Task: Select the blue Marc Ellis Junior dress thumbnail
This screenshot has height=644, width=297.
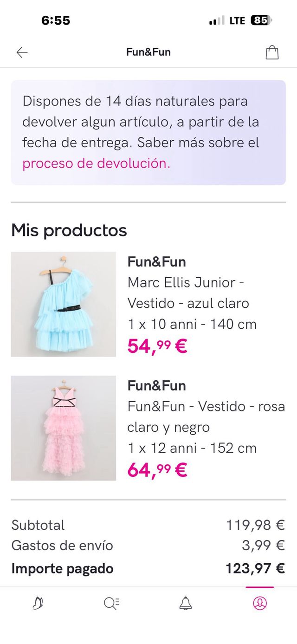Action: (x=63, y=304)
